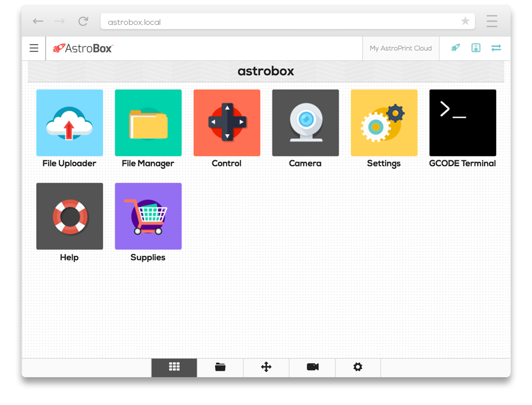This screenshot has height=405, width=532.
Task: Click the rocket icon in the header
Action: [456, 48]
